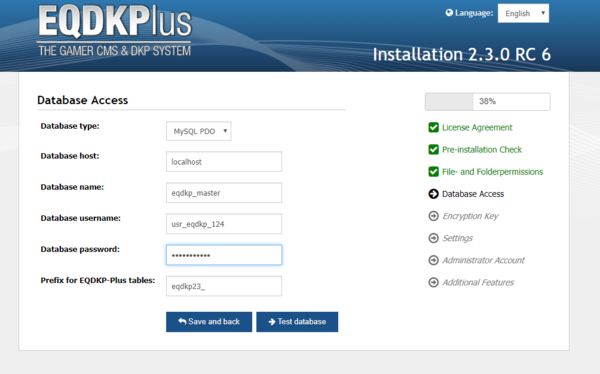This screenshot has width=600, height=374.
Task: Click the Database type label
Action: pos(70,126)
